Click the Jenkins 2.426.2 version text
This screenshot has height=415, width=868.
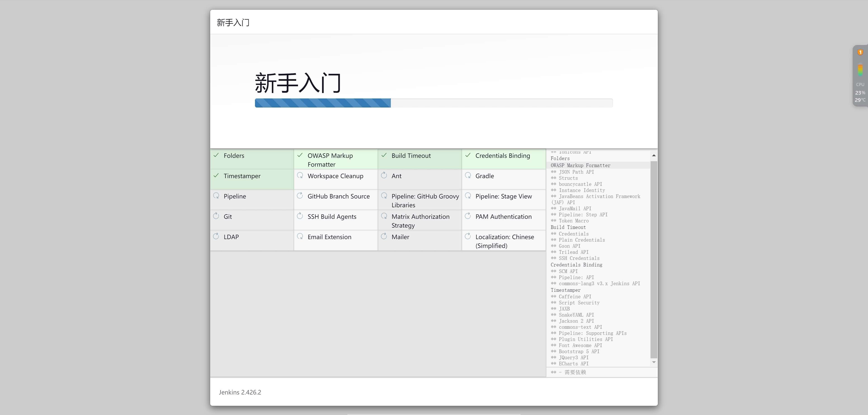coord(240,392)
